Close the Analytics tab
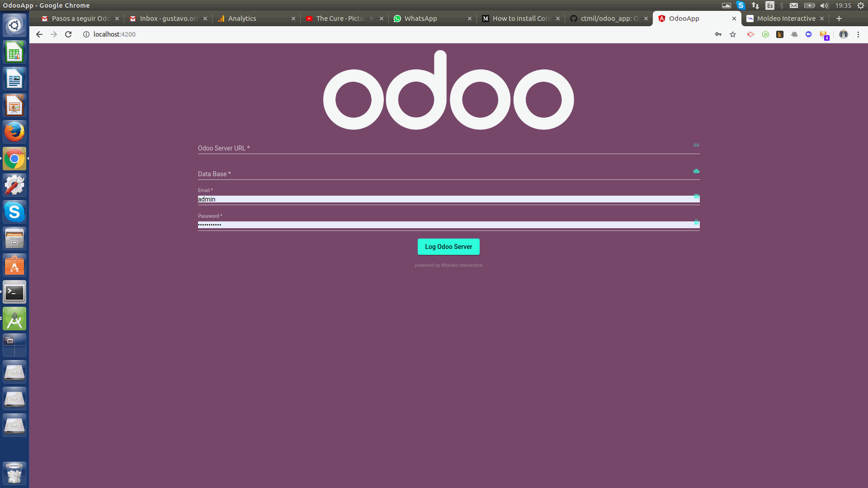 pyautogui.click(x=293, y=19)
